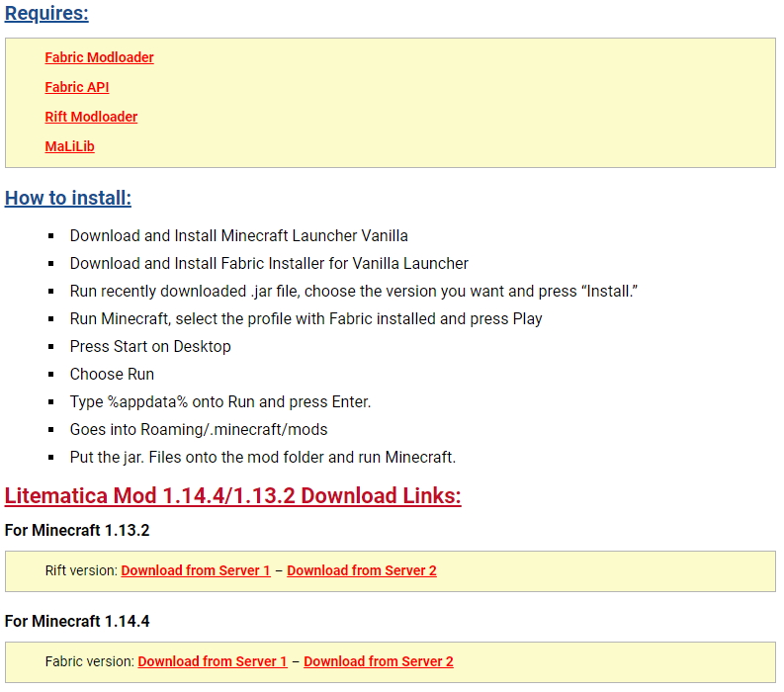Download Fabric version from Server 1
Viewport: 784px width, 692px height.
click(213, 661)
